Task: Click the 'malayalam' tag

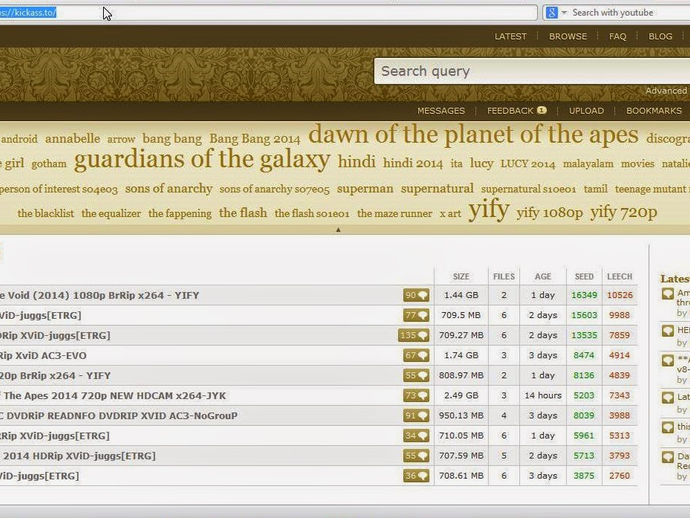Action: coord(588,164)
